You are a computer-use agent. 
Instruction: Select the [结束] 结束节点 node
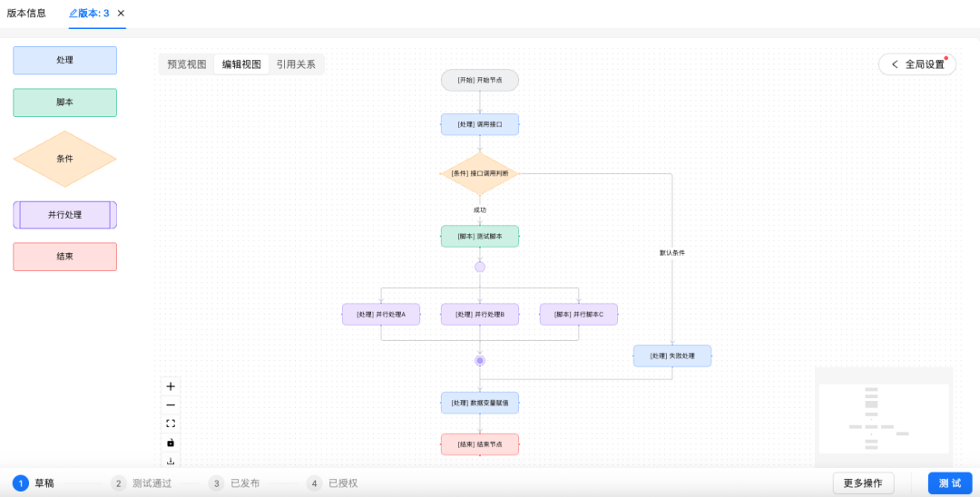(x=480, y=444)
